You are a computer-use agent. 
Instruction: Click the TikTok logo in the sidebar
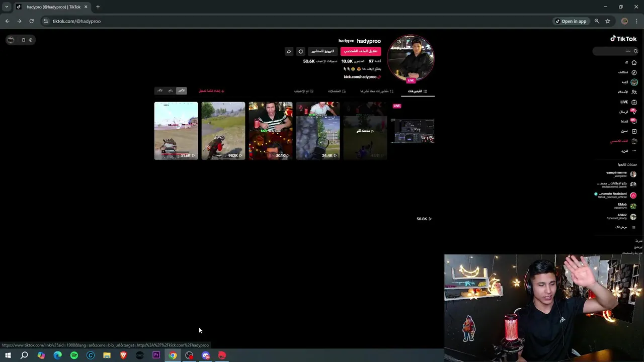pyautogui.click(x=623, y=39)
